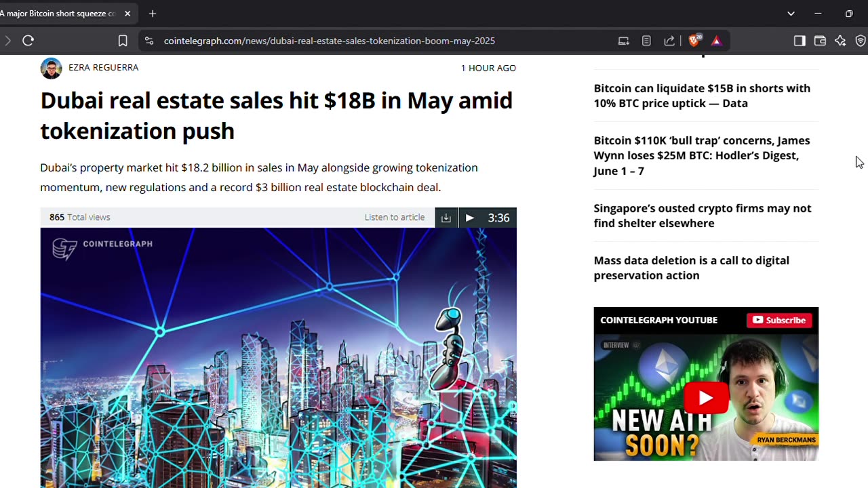Open Brave Shields lion icon
Image resolution: width=868 pixels, height=488 pixels.
tap(694, 41)
